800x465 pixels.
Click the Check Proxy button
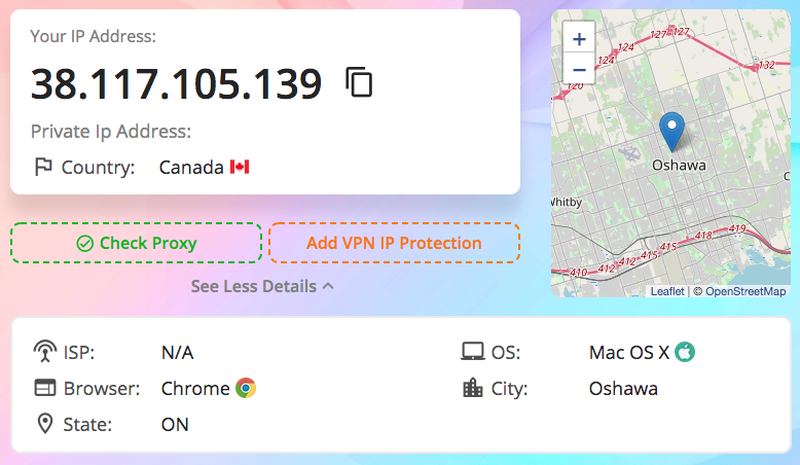tap(136, 243)
